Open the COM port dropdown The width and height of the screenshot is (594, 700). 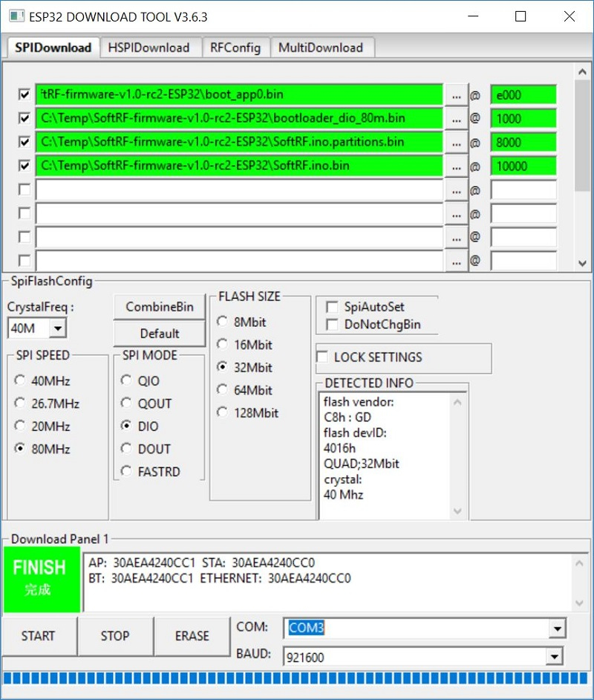(558, 629)
